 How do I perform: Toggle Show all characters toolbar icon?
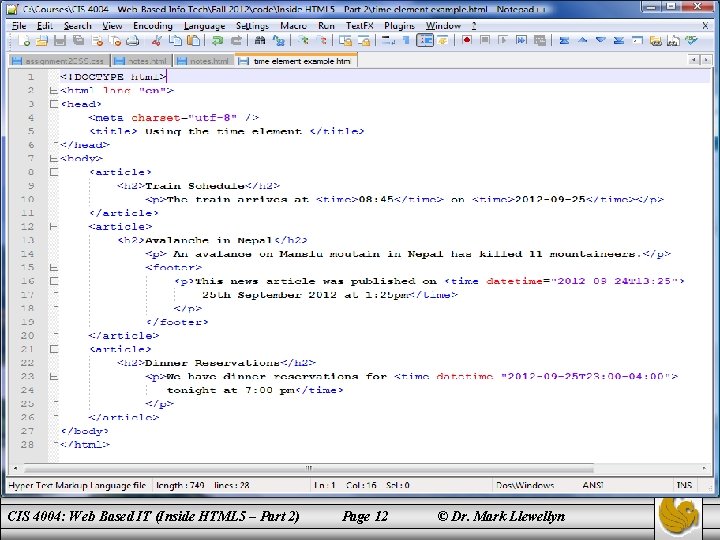point(406,41)
